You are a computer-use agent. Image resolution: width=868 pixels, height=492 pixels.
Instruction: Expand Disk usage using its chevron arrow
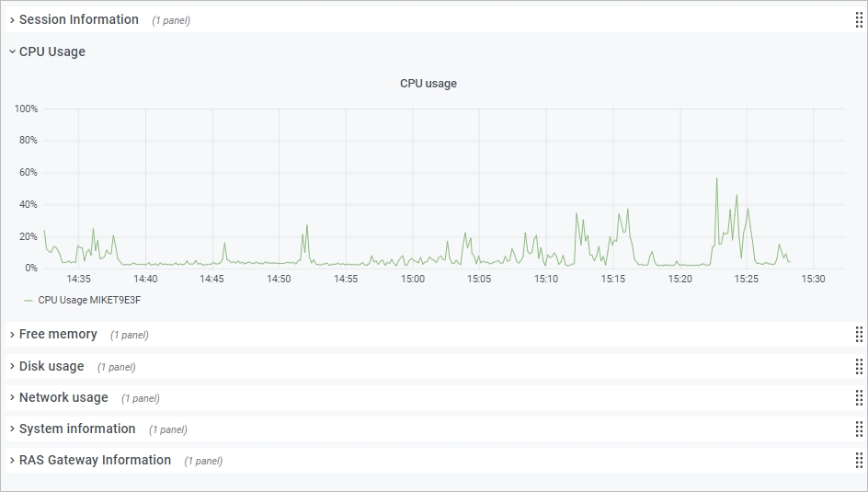click(12, 366)
